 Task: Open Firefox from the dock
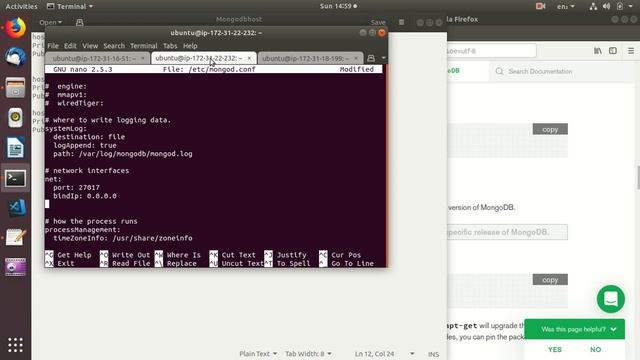pos(15,28)
